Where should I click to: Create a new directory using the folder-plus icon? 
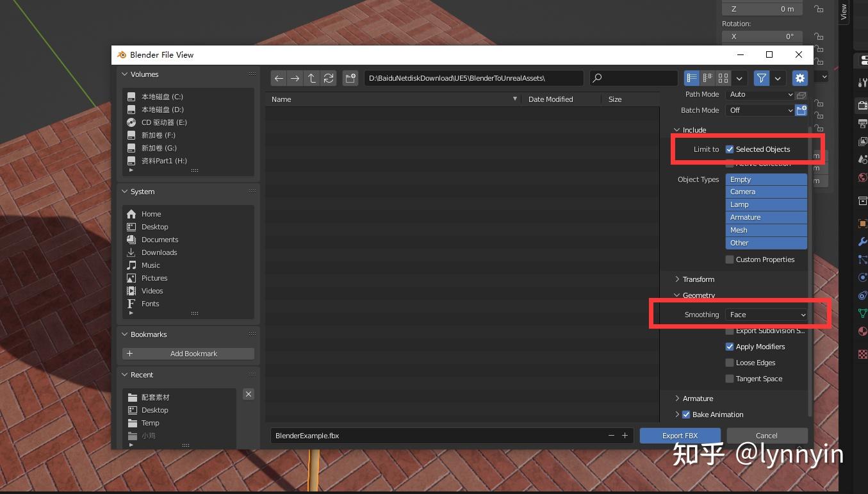pyautogui.click(x=350, y=78)
